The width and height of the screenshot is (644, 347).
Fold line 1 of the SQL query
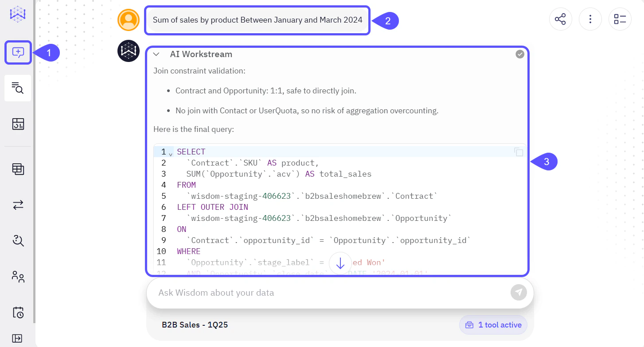(x=170, y=153)
